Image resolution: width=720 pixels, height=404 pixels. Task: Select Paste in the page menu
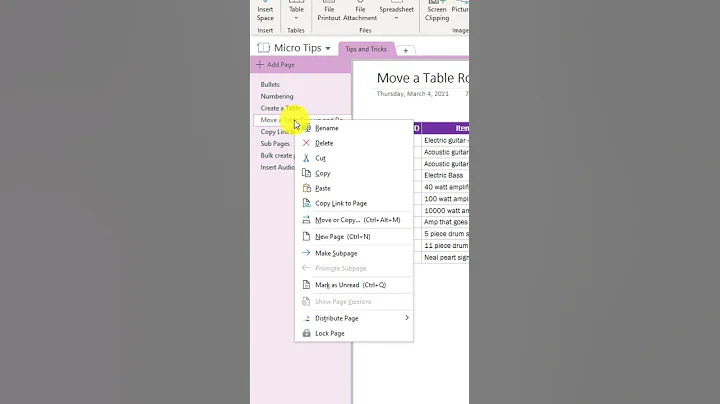coord(354,188)
